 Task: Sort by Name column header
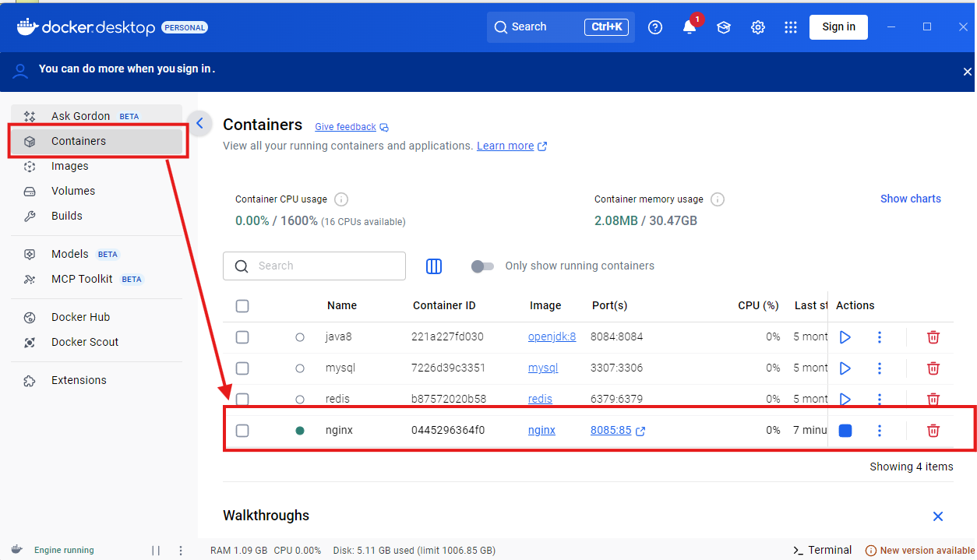click(342, 305)
